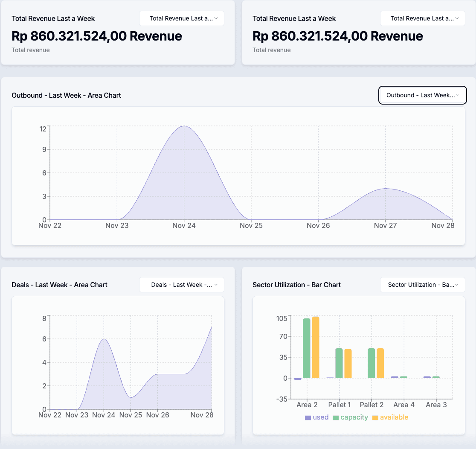The image size is (476, 449).
Task: Click the 'Area 4' axis label
Action: [403, 405]
